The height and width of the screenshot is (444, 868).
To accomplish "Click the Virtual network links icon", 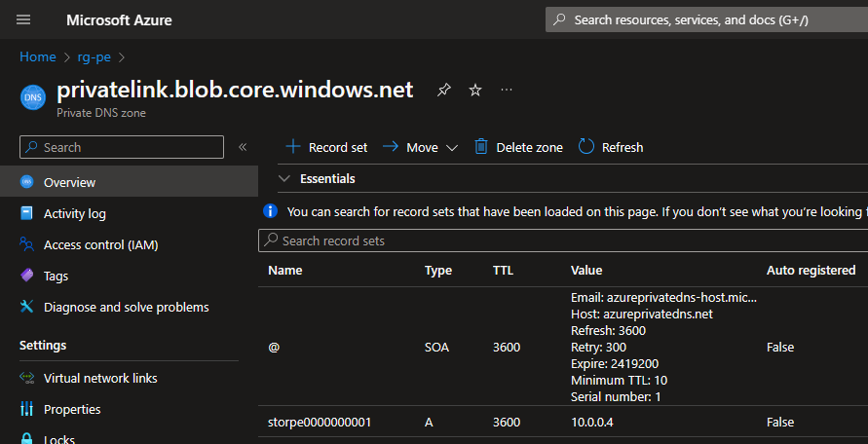I will coord(26,378).
